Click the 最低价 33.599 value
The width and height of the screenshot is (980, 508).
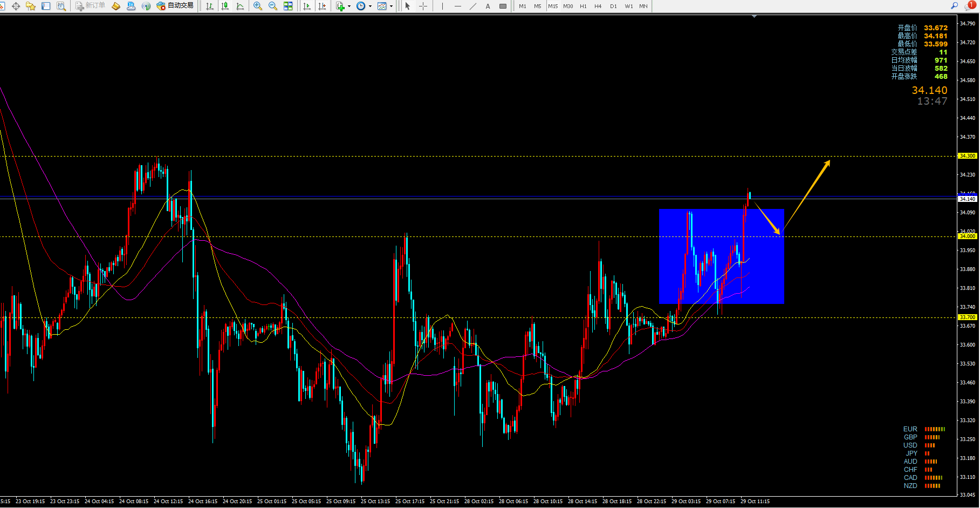(935, 44)
